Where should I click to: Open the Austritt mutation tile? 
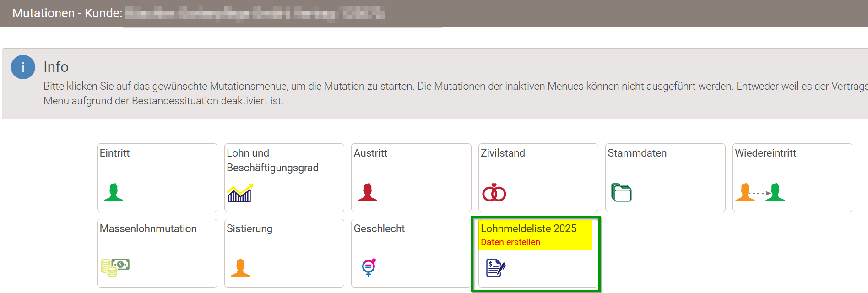point(411,178)
